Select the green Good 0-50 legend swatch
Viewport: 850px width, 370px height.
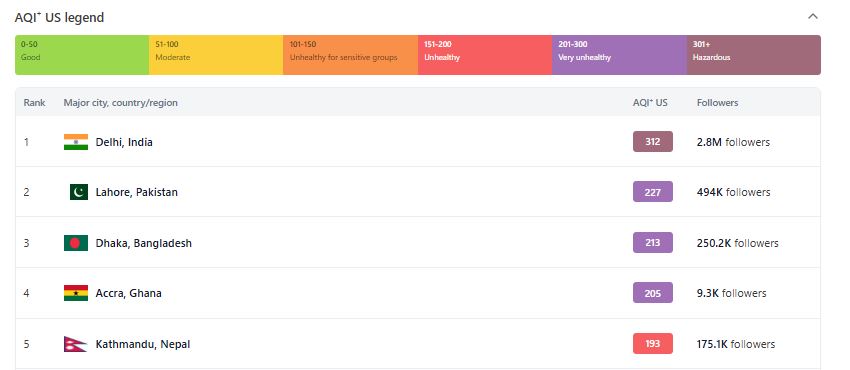pos(82,55)
